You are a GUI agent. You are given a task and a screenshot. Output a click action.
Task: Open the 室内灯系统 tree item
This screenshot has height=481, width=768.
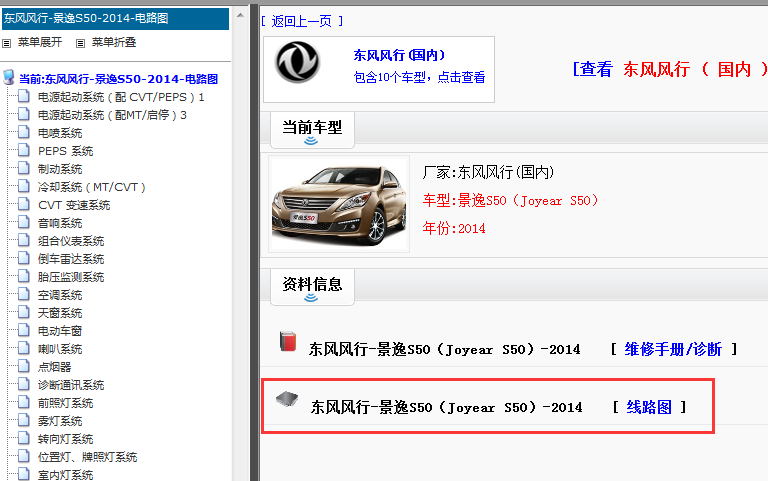tap(65, 475)
